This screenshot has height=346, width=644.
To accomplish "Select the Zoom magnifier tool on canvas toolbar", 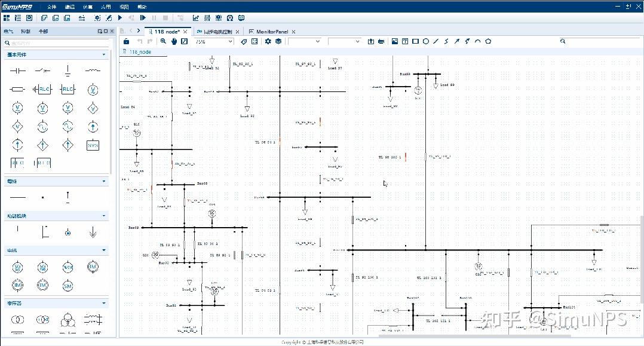I will click(x=164, y=41).
